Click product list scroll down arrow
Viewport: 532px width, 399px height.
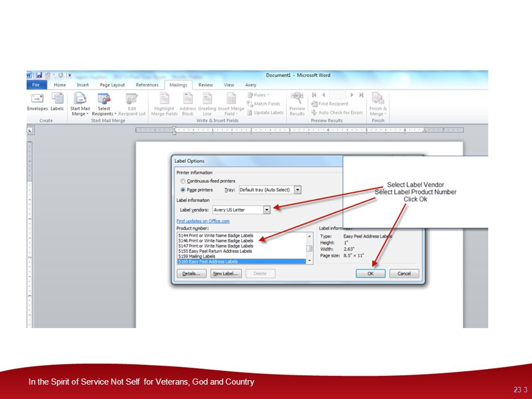point(309,261)
